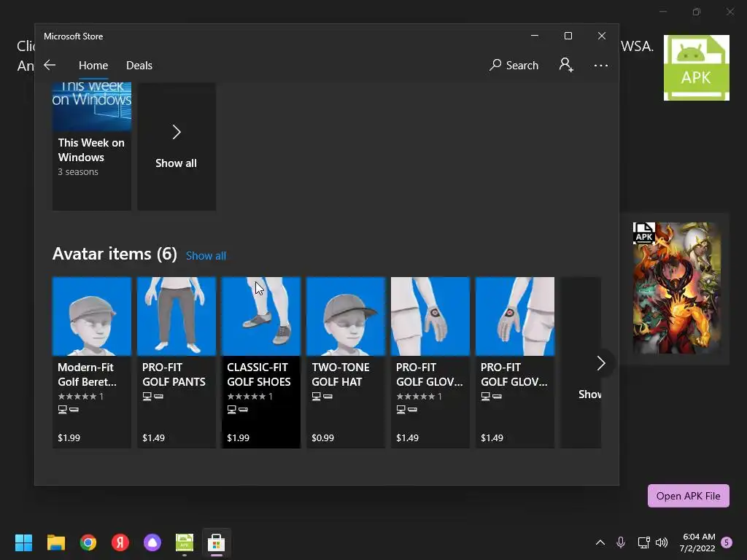This screenshot has height=560, width=747.
Task: Go back using the Store back arrow
Action: click(x=50, y=65)
